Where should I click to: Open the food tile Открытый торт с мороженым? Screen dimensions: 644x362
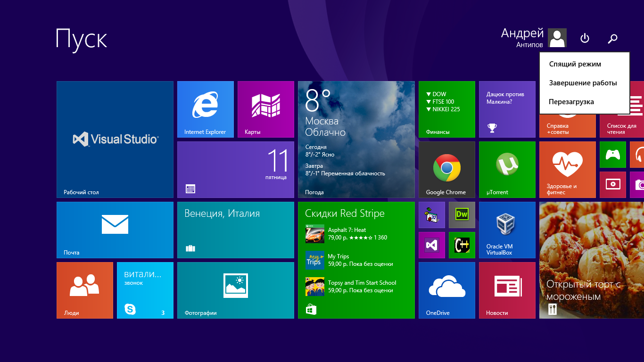point(592,260)
